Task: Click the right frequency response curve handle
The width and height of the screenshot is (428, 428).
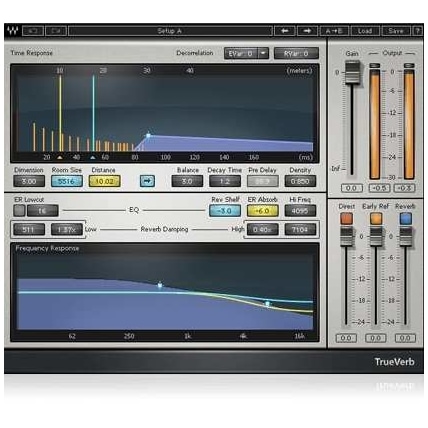Action: pyautogui.click(x=267, y=304)
